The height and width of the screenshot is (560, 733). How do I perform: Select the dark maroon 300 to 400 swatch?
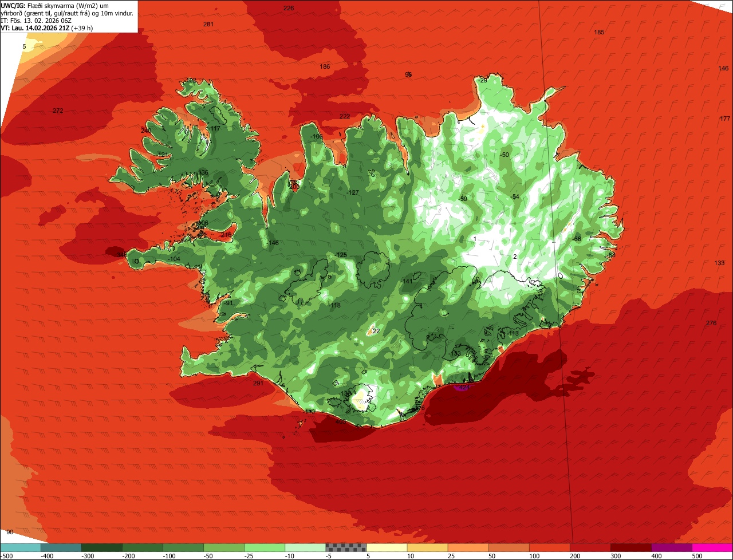[631, 547]
